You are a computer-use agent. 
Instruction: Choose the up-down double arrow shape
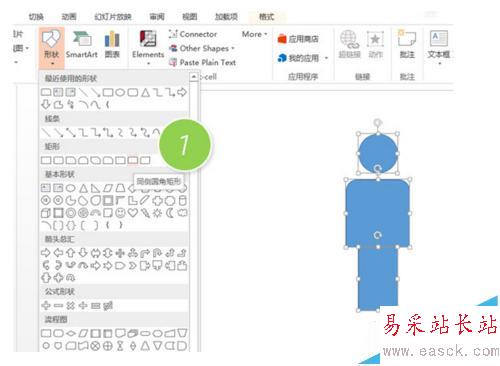point(108,253)
